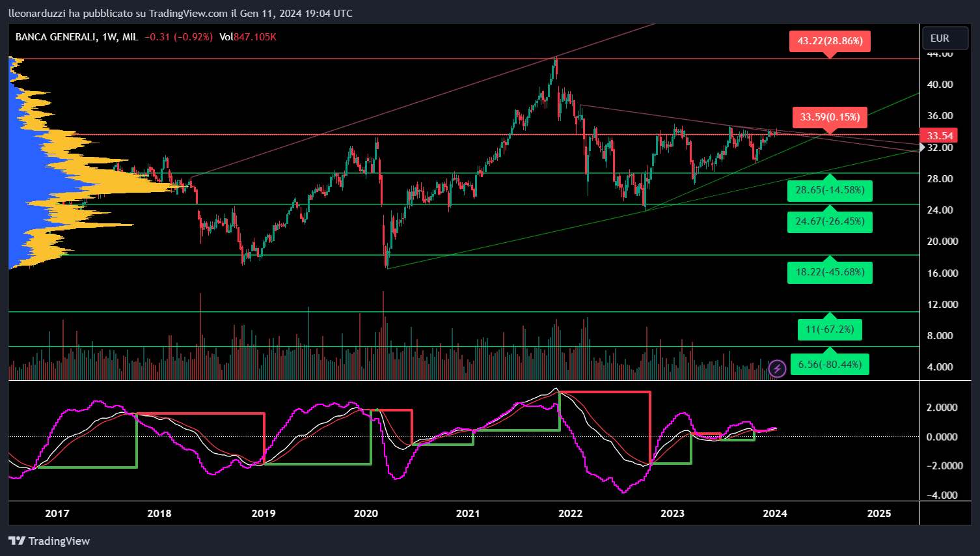Click the 2.0000 oscillator axis value
Screen dimensions: 980x556
(942, 408)
